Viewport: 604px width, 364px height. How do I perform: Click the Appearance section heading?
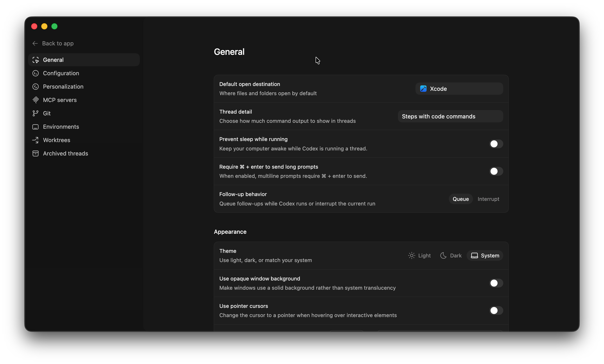tap(230, 232)
